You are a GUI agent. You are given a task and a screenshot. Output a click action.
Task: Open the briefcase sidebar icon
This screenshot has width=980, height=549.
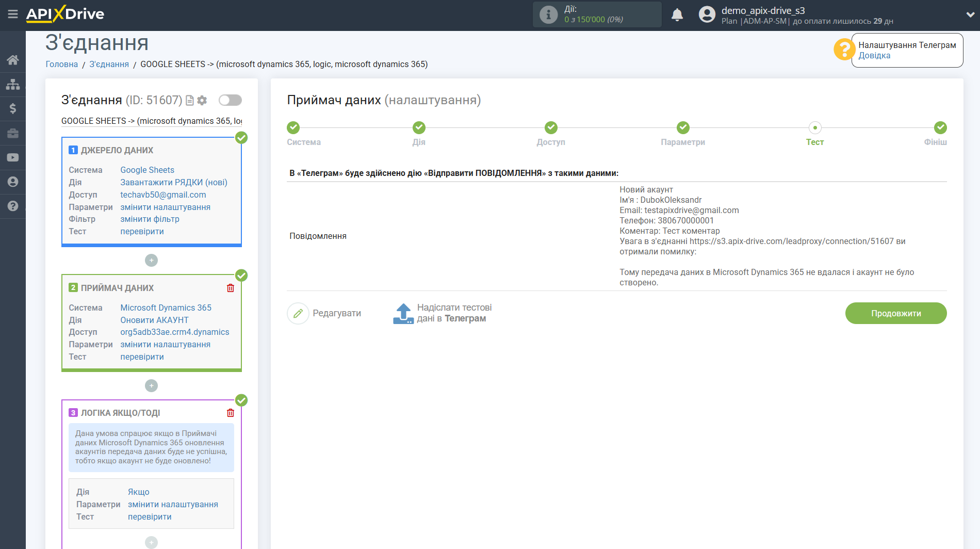coord(13,133)
